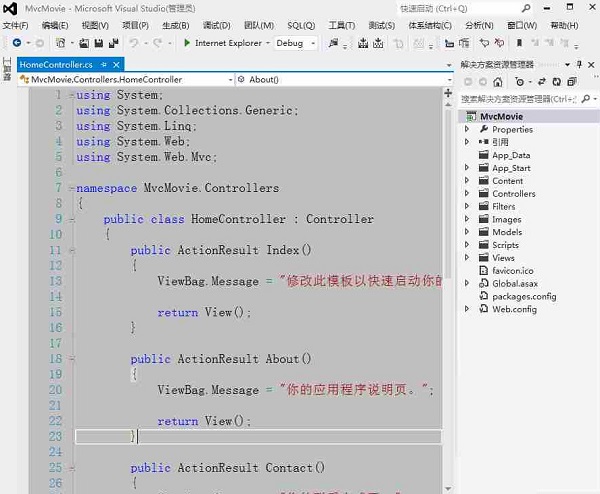The width and height of the screenshot is (600, 494).
Task: Collapse the HomeController class block
Action: (x=72, y=220)
